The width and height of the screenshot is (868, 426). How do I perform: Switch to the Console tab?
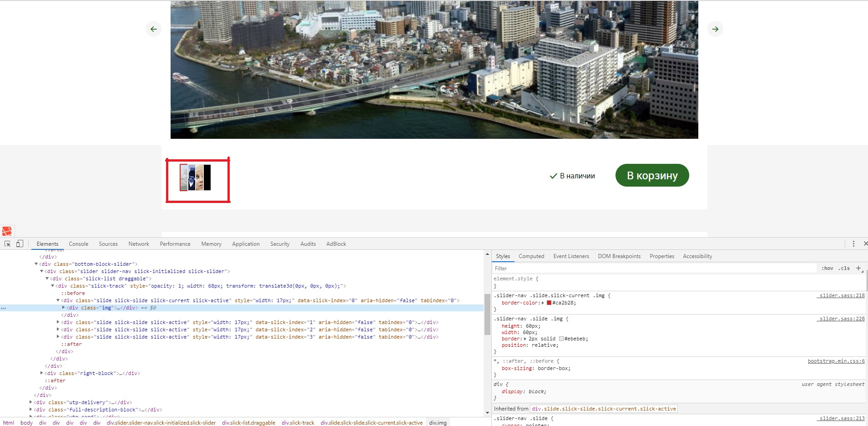coord(79,244)
